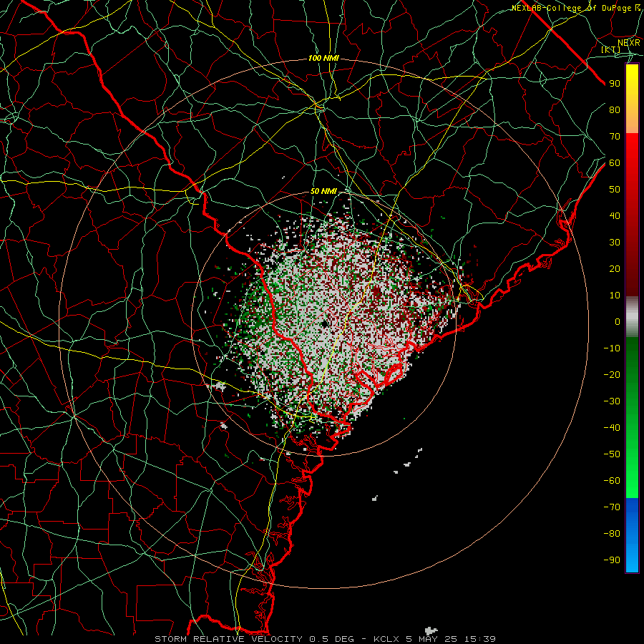
Task: Click the 30 value on the velocity scale
Action: point(615,243)
